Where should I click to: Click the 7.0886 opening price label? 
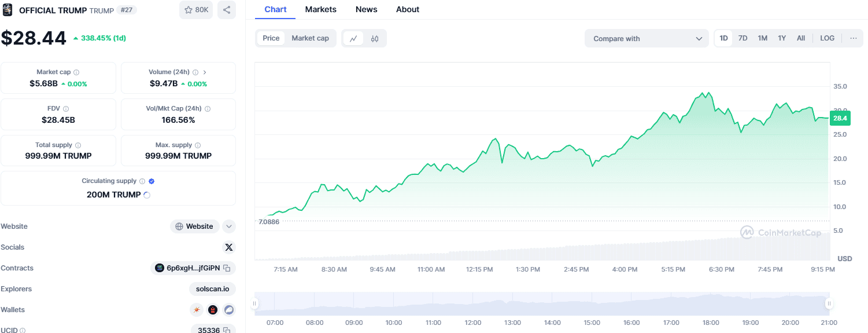point(269,222)
